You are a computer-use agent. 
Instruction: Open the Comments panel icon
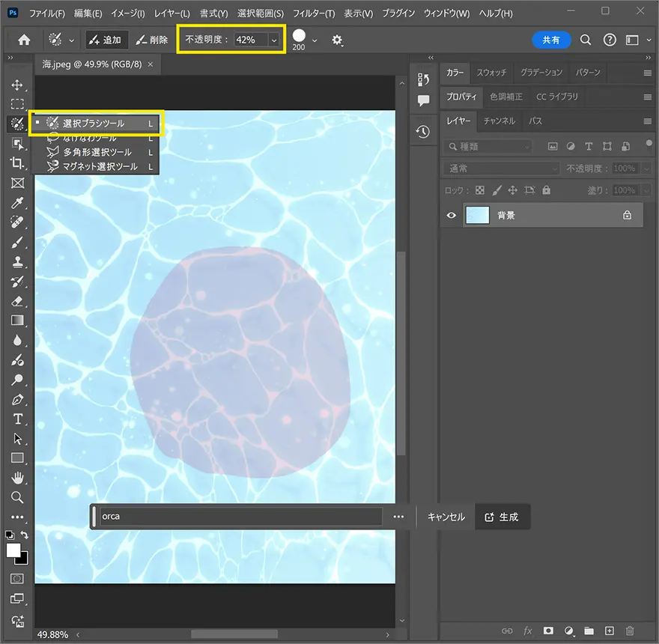pyautogui.click(x=423, y=100)
